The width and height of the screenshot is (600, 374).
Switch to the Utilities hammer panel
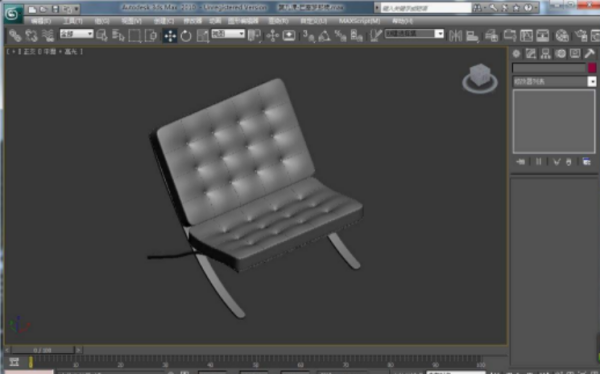(589, 54)
